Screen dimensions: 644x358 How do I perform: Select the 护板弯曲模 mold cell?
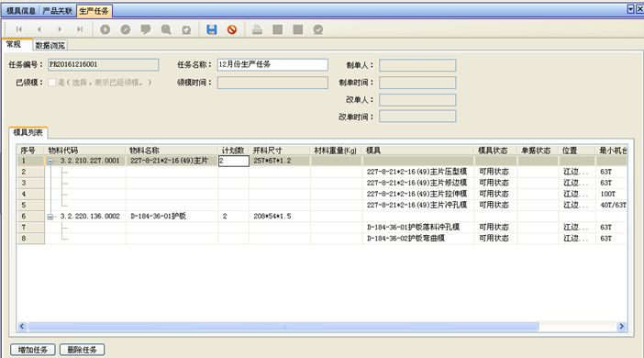pos(418,239)
